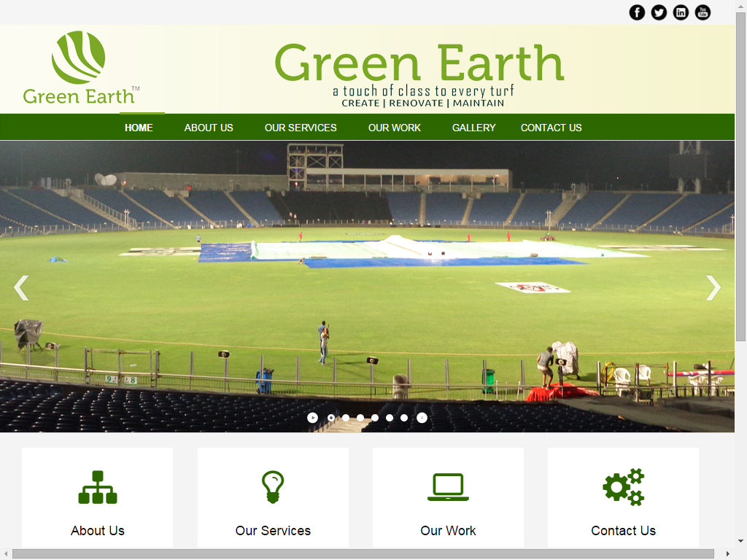Open the HOME menu item
The width and height of the screenshot is (747, 560).
[139, 128]
